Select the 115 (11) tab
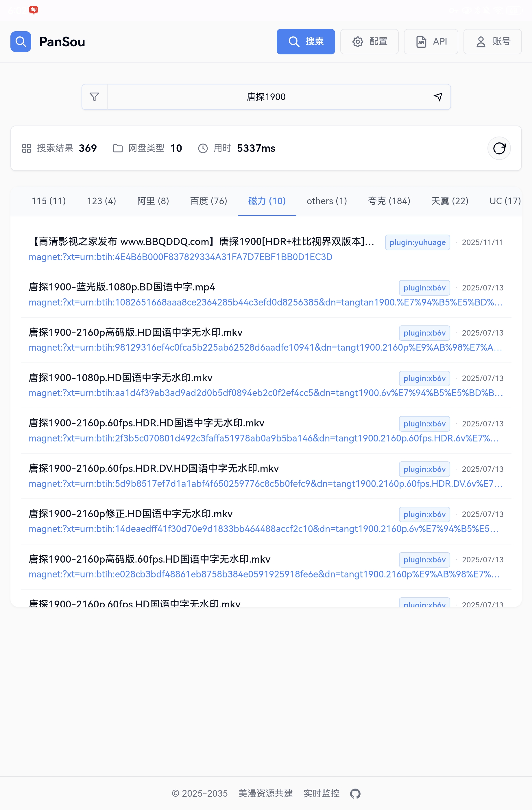Screen dimensions: 532x810 [49, 201]
